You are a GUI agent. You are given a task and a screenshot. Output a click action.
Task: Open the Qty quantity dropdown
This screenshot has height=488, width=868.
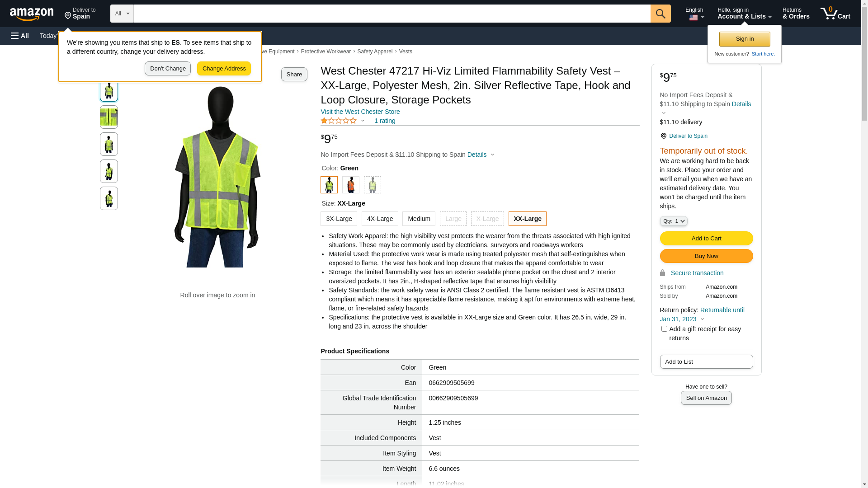coord(673,221)
